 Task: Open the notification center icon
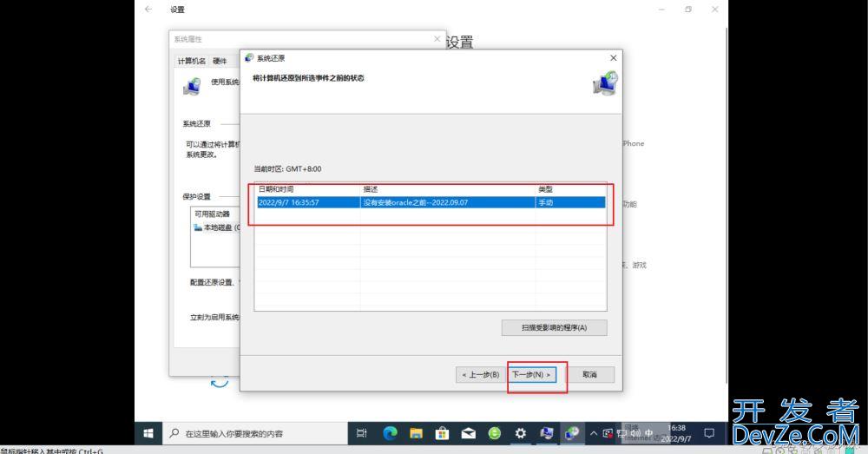click(709, 433)
